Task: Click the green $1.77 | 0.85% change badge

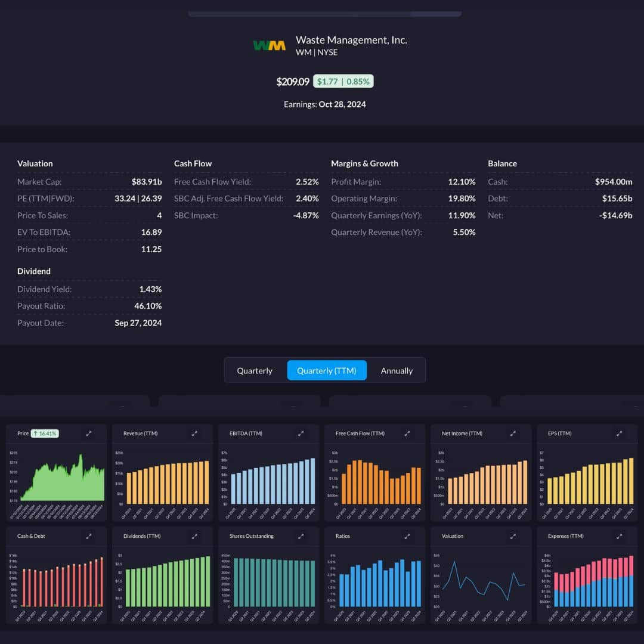Action: [343, 81]
